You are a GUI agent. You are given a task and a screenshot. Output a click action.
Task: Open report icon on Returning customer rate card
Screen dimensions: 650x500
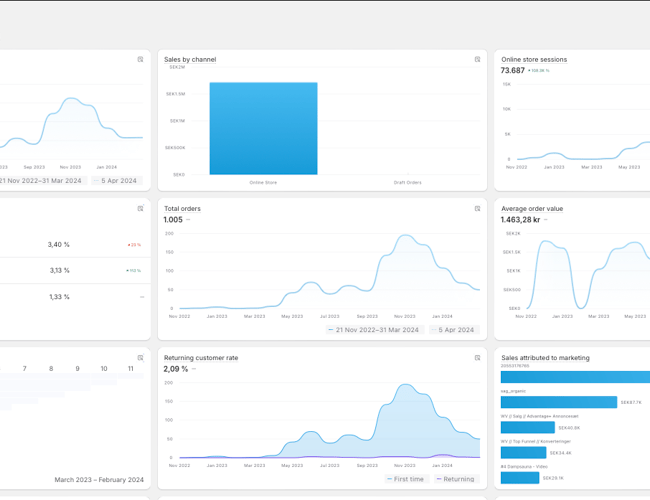tap(477, 358)
